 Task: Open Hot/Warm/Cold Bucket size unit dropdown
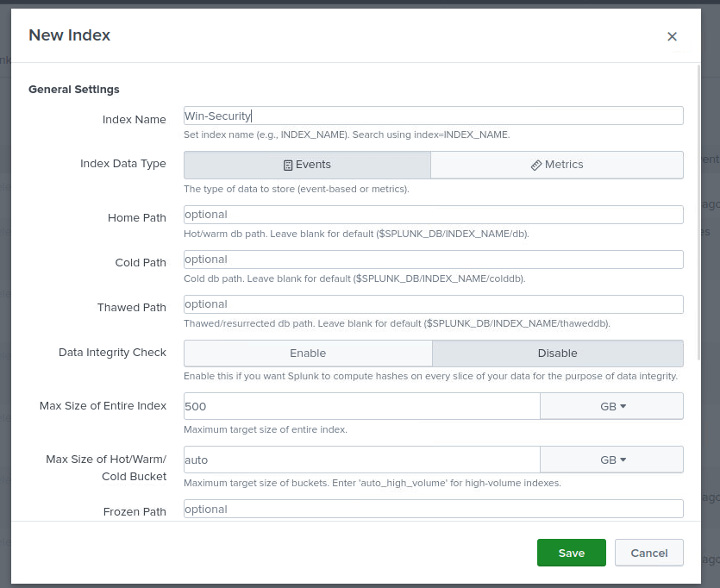click(611, 460)
